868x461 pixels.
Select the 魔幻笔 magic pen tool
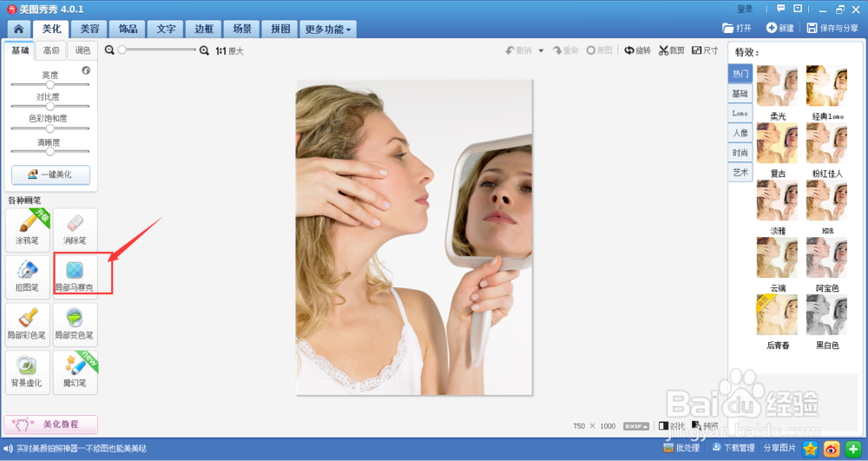point(75,372)
